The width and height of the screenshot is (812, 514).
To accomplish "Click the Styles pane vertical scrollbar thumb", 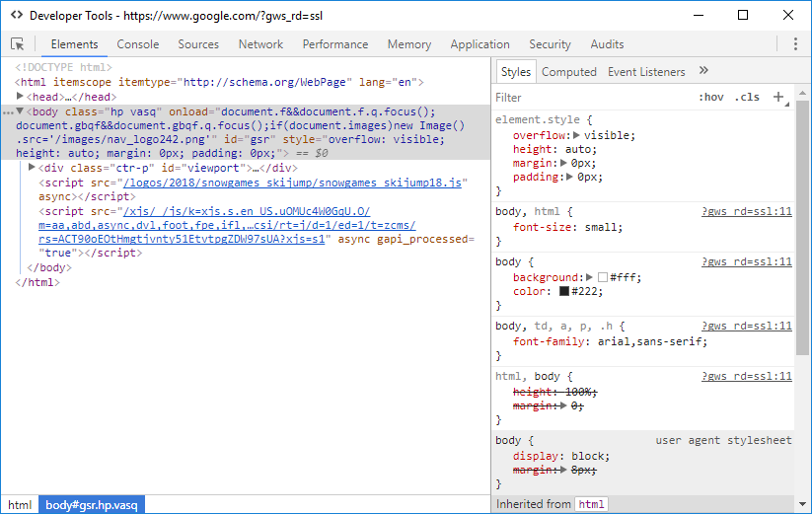I will coord(802,228).
